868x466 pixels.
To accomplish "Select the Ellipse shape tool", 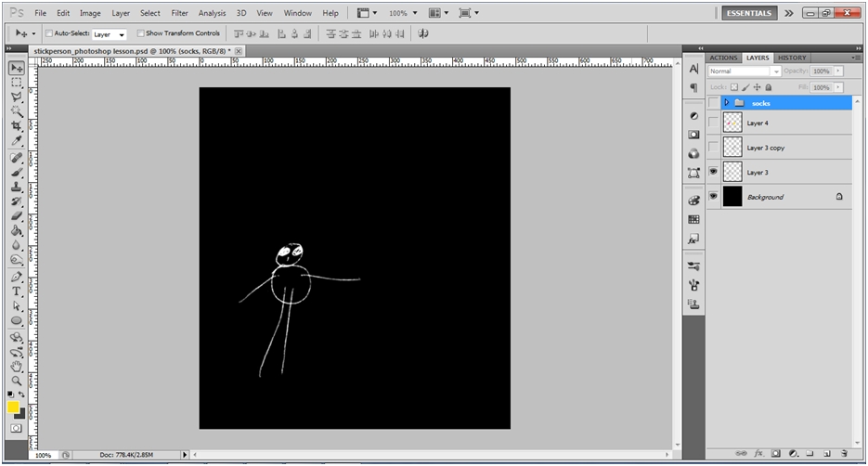I will (x=17, y=320).
